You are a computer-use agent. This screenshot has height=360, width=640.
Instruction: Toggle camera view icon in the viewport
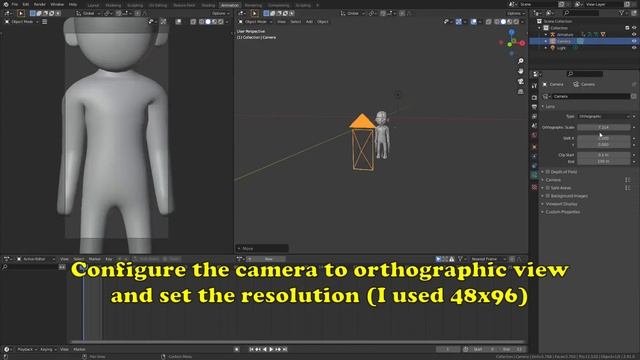pyautogui.click(x=520, y=81)
